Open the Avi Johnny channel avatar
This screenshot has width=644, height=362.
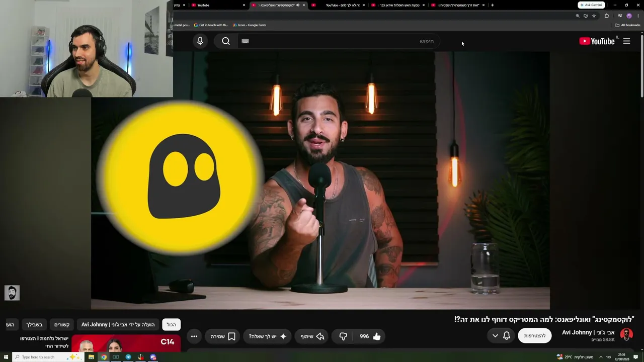click(626, 334)
